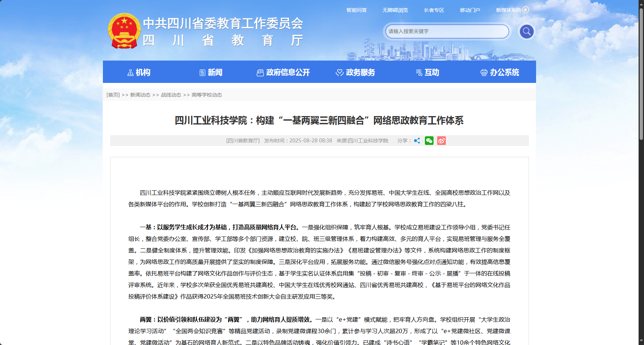Open the 新闻 navigation menu
Screen dimensions: 644x345
coord(211,72)
